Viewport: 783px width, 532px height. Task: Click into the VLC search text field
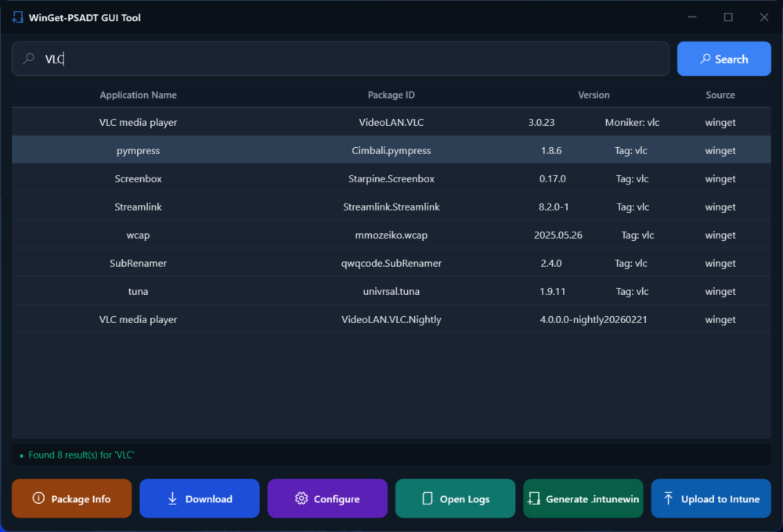click(341, 59)
